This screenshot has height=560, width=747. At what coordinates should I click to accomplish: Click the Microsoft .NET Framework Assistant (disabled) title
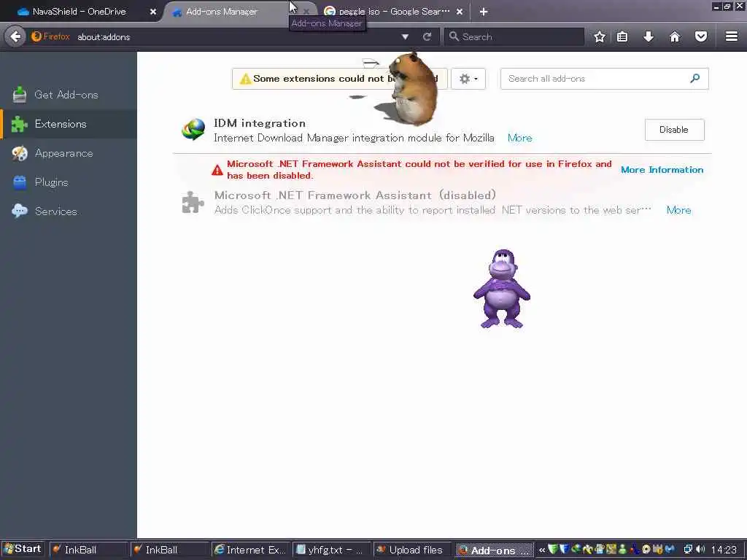[x=355, y=195]
